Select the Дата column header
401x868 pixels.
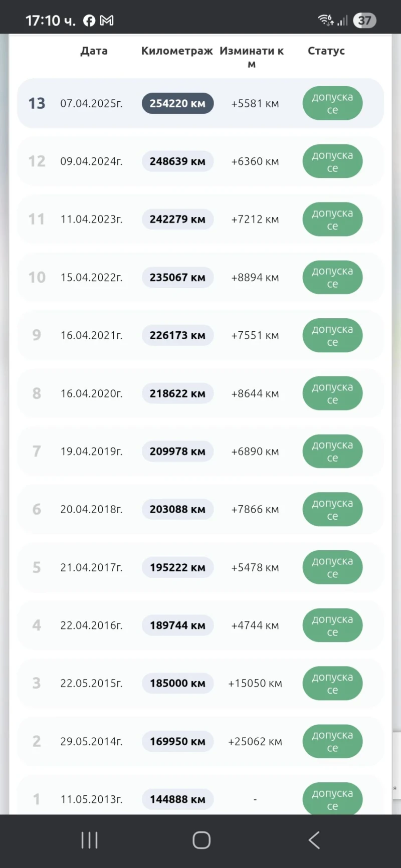click(94, 51)
